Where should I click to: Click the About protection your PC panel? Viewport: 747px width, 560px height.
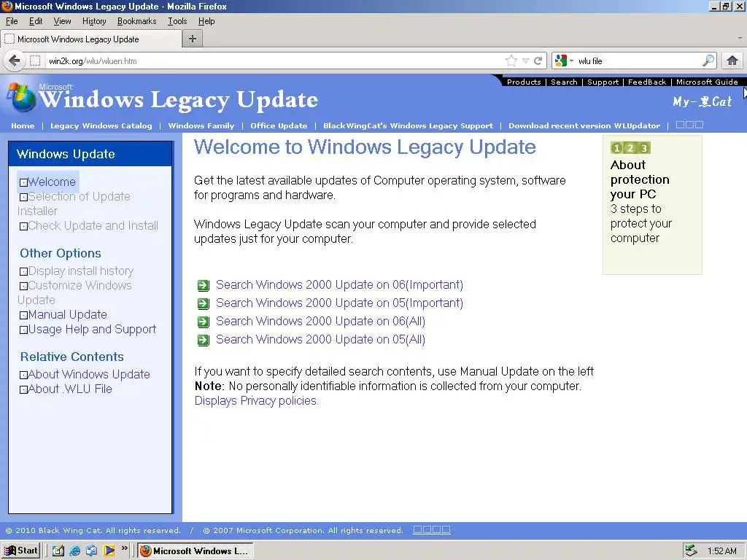(x=652, y=205)
